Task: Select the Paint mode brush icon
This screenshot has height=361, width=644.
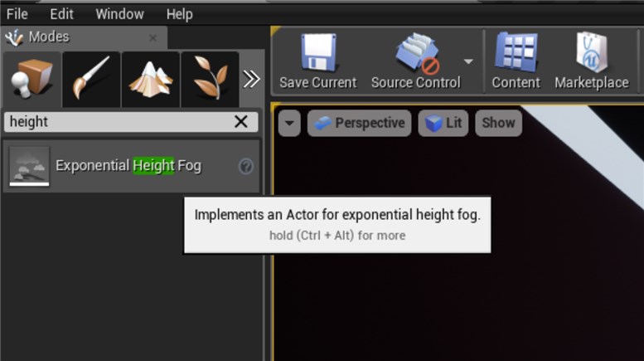Action: click(91, 79)
